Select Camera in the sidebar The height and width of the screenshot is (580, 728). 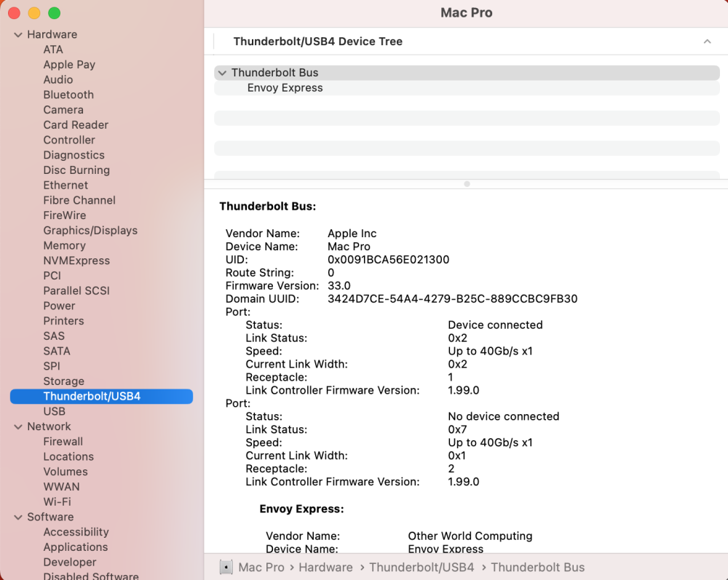pyautogui.click(x=63, y=110)
